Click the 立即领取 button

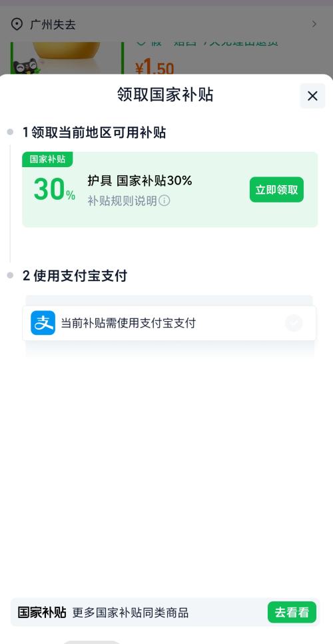[276, 189]
